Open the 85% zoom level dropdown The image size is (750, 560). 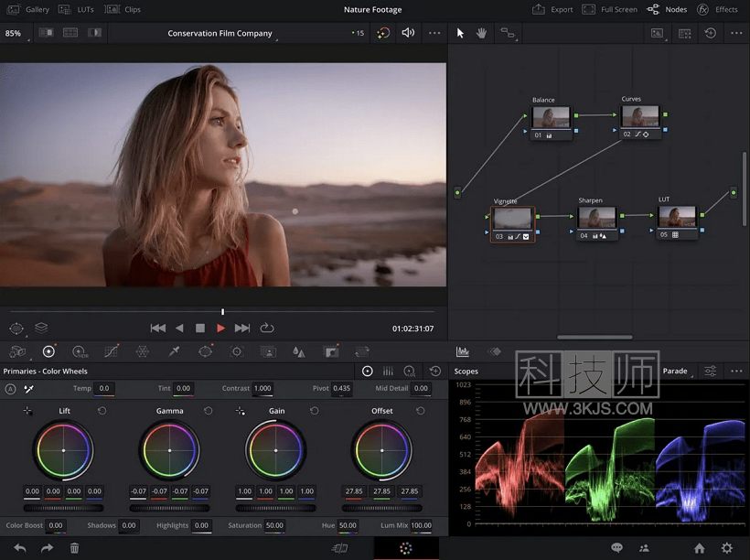(x=16, y=34)
